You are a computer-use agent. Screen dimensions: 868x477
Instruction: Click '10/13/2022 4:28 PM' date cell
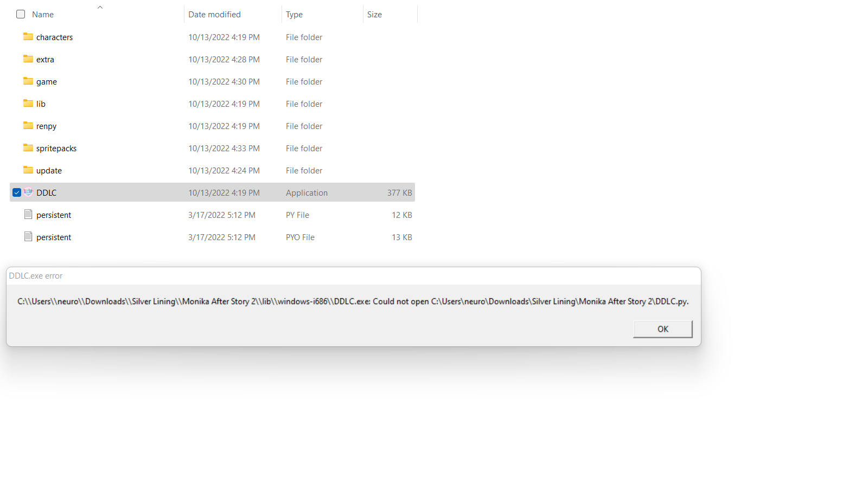224,60
